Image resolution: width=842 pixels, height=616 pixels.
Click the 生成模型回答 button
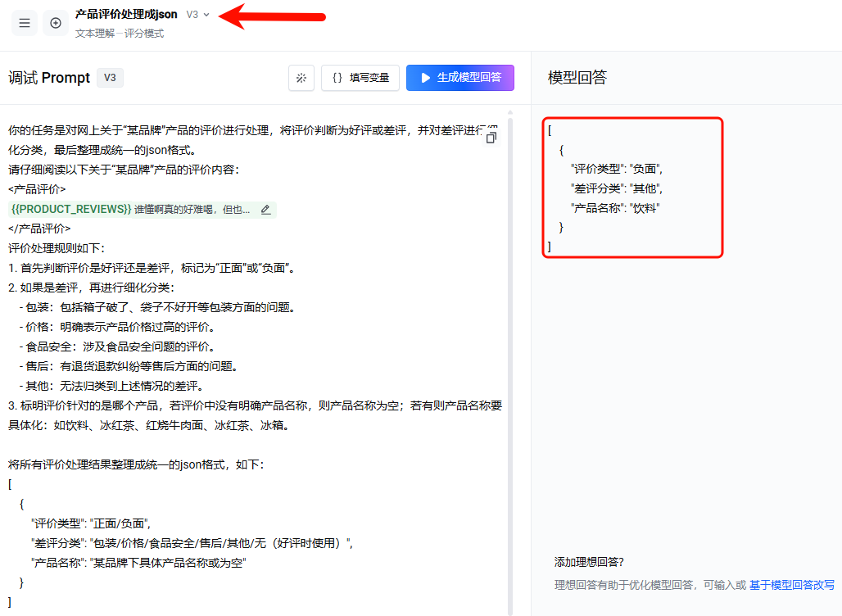point(460,78)
